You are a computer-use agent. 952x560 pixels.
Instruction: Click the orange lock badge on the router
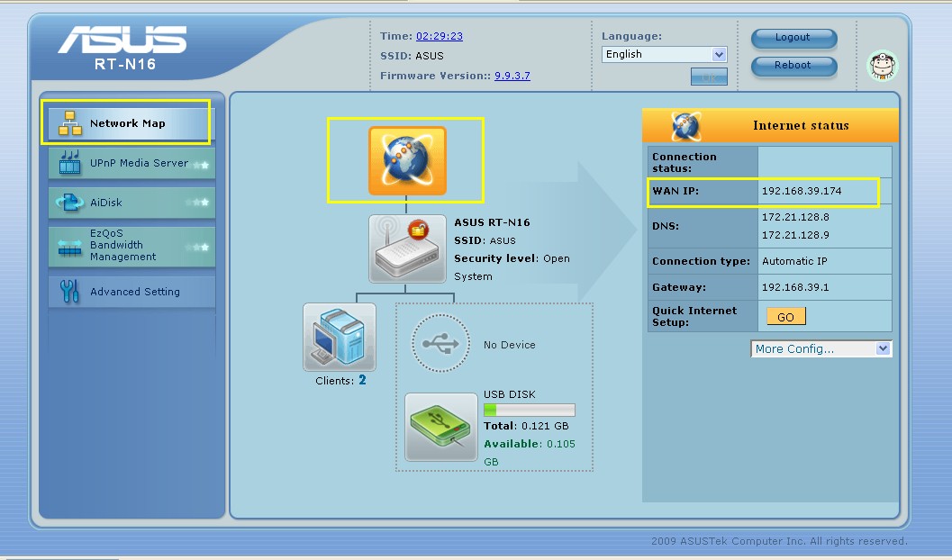[418, 230]
